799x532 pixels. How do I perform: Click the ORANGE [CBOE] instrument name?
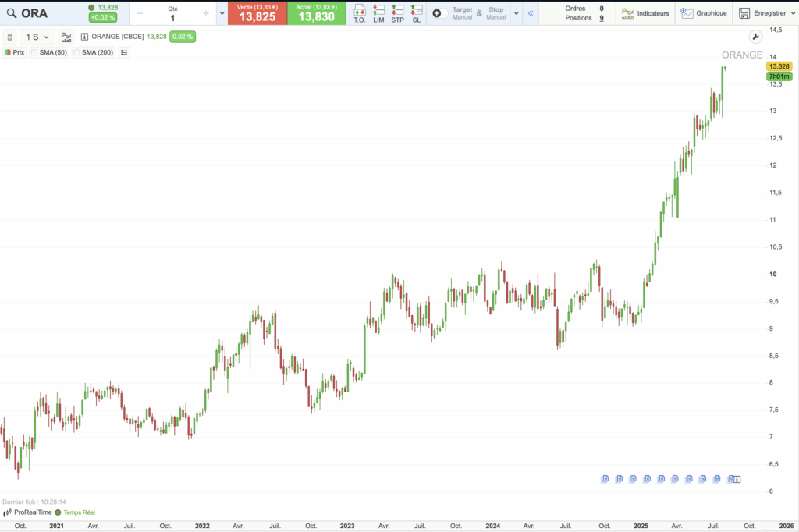coord(117,37)
